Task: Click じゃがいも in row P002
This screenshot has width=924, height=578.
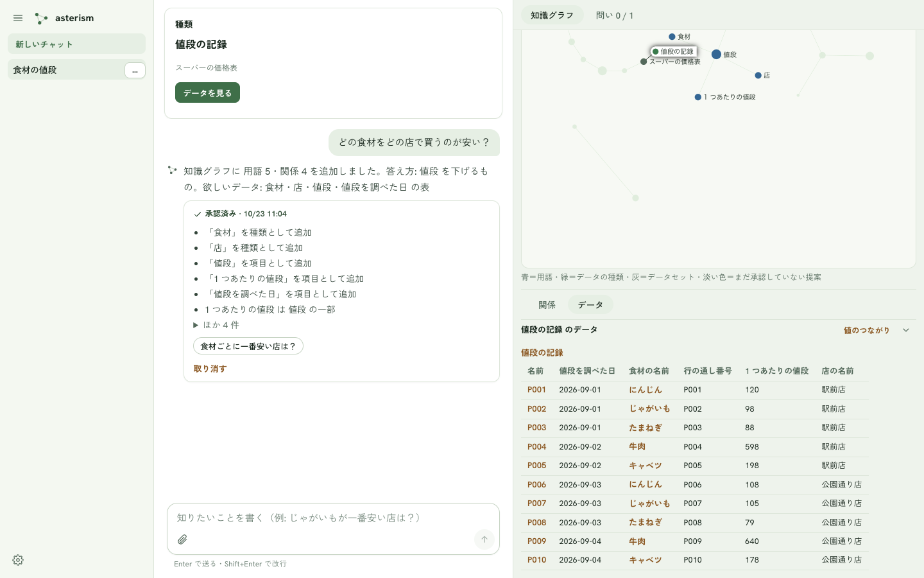Action: pos(649,408)
